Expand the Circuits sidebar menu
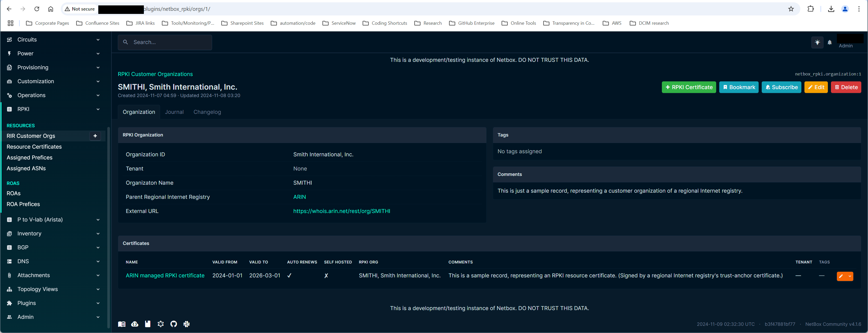The image size is (868, 333). point(54,40)
